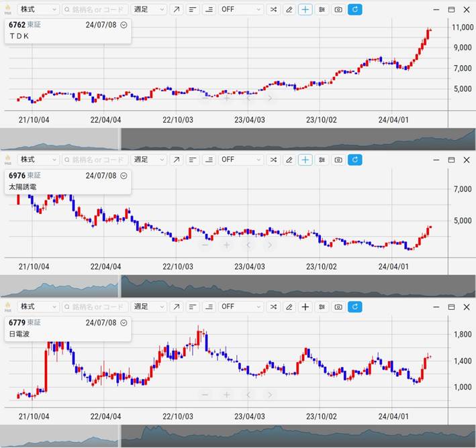Screen dimensions: 476x448
Task: Click the camera icon in 日電波 chart toolbar
Action: point(338,307)
